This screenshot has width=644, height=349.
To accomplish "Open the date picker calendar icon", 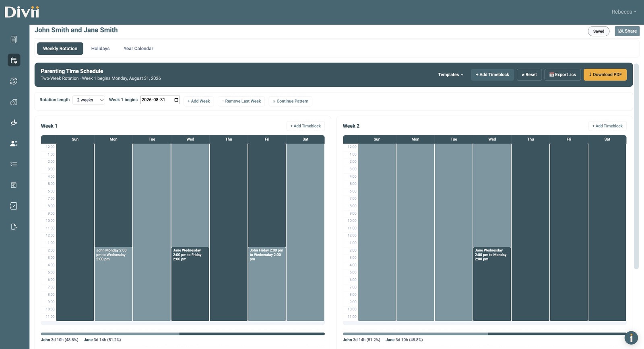I will (176, 100).
